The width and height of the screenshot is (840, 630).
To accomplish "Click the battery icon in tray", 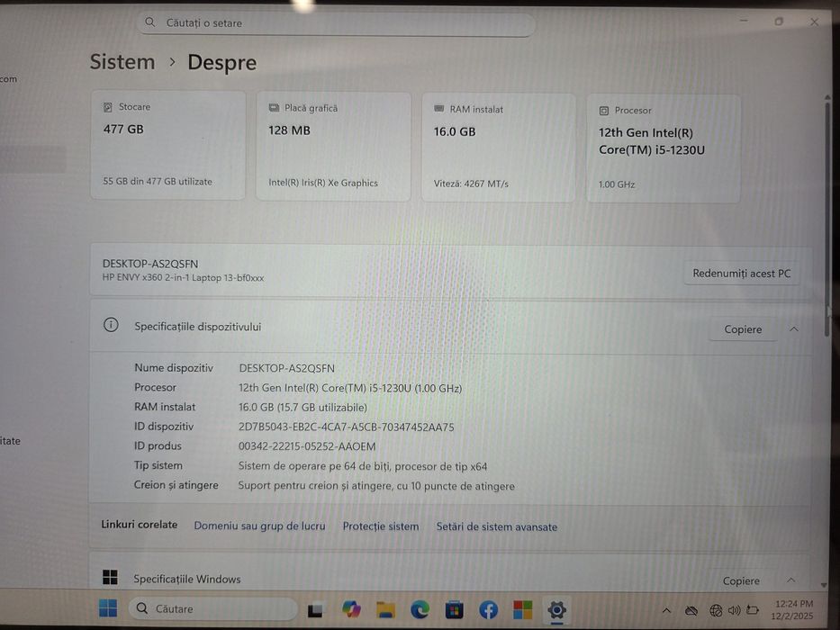I will (x=753, y=610).
